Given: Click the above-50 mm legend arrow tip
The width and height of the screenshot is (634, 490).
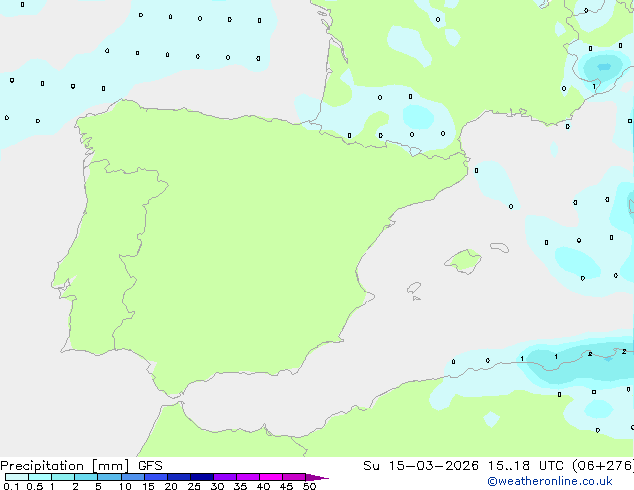Looking at the screenshot, I should click(x=317, y=477).
